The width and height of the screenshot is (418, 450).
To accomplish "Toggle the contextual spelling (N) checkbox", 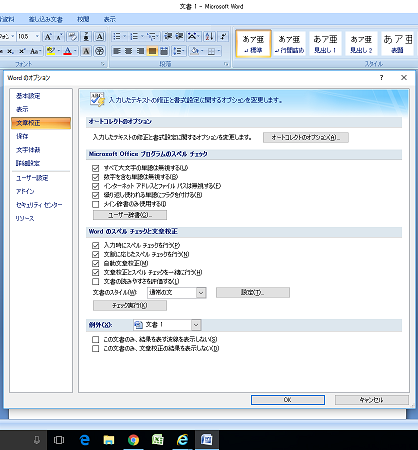I will [x=96, y=254].
